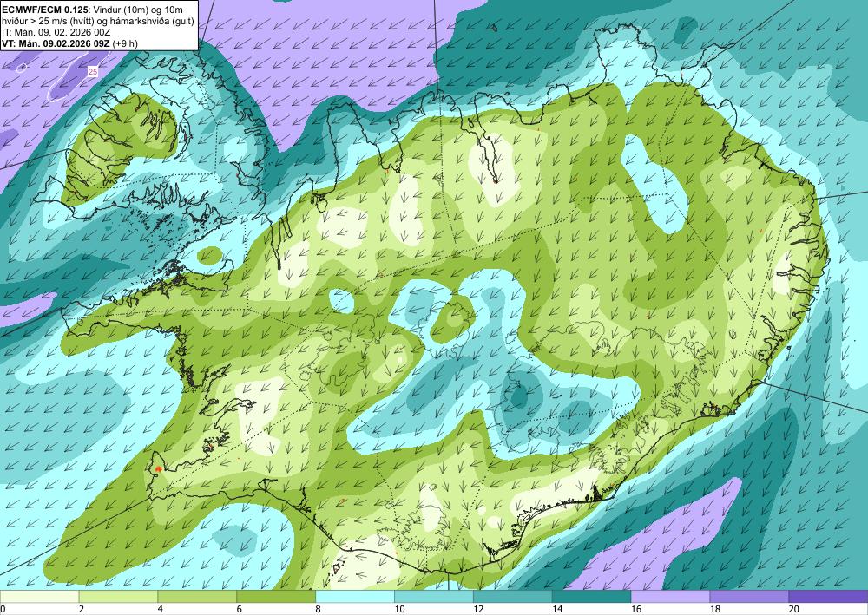The height and width of the screenshot is (615, 868).
Task: Click the olive green 6–8 m/s legend swatch
Action: coord(276,596)
